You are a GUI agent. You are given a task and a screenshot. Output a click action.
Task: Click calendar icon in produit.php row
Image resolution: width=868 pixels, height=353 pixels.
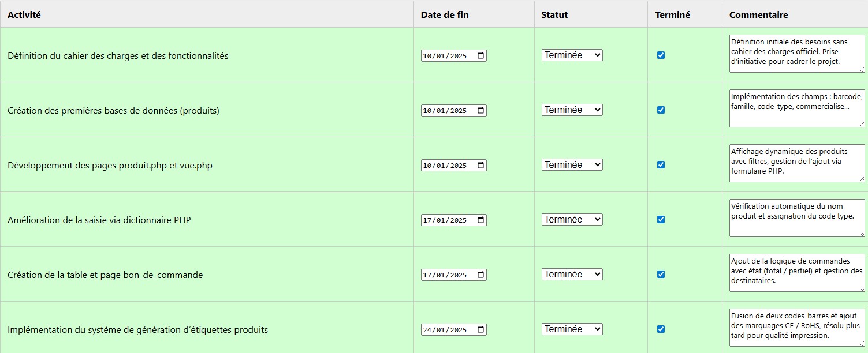click(481, 166)
